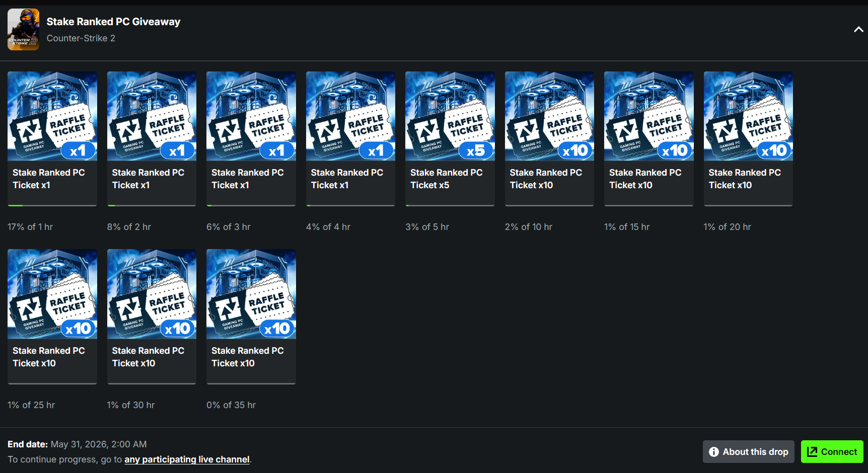Open raffle ticket image above 6% of 3 hr

coord(251,116)
